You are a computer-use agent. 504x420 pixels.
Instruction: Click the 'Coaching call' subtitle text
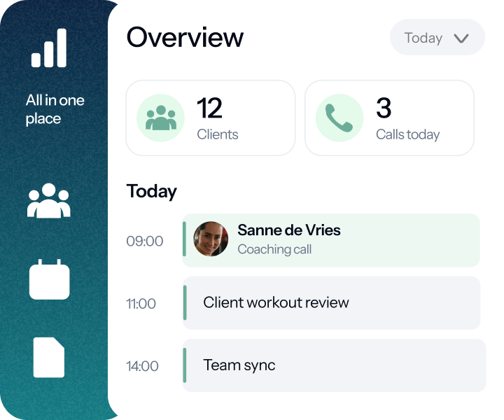click(x=274, y=249)
